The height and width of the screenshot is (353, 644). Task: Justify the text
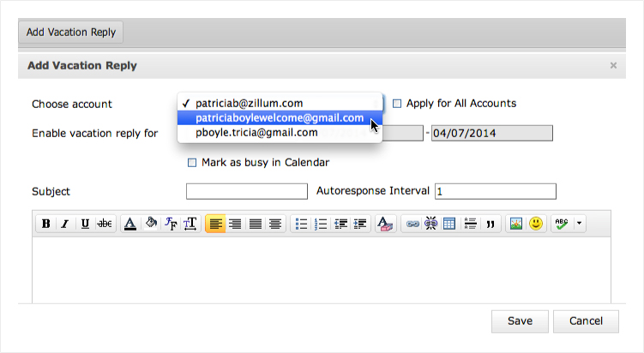point(255,224)
